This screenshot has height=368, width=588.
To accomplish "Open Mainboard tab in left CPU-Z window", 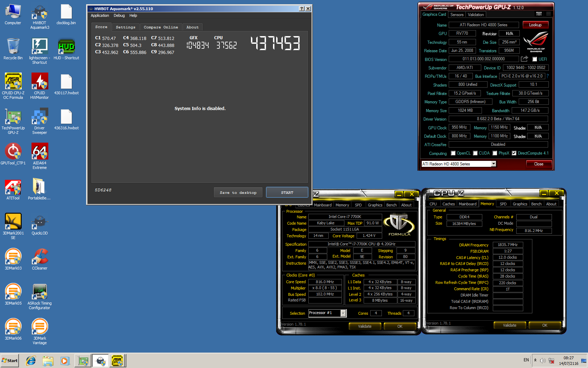I will (322, 205).
